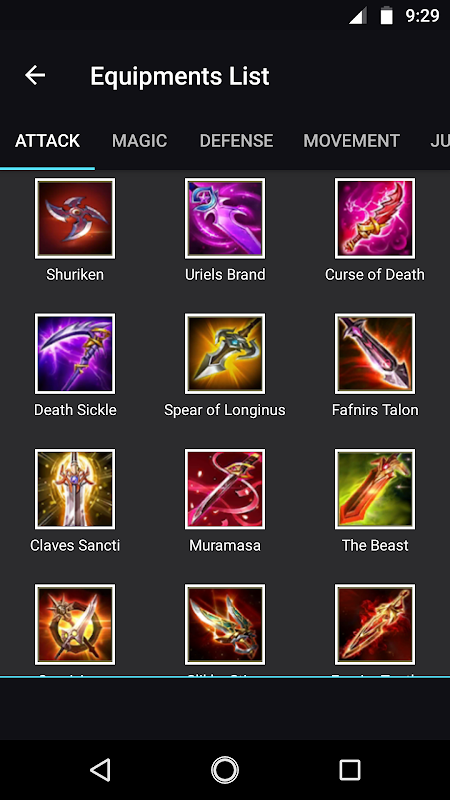
Task: Tap the partially visible JU tab
Action: 440,141
